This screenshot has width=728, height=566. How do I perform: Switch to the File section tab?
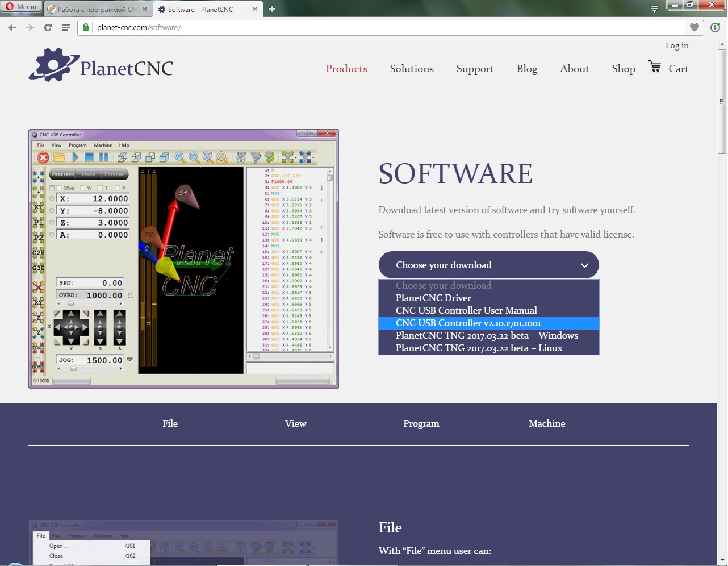170,423
